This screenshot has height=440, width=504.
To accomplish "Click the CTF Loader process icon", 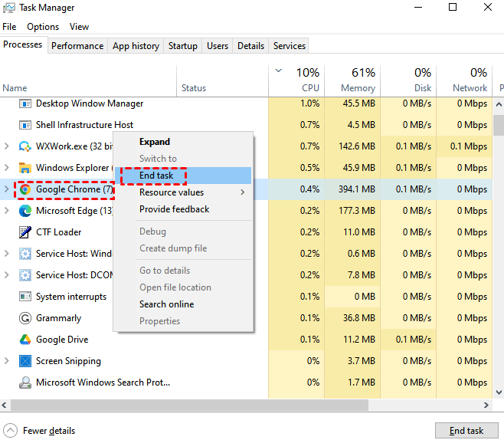I will 25,232.
